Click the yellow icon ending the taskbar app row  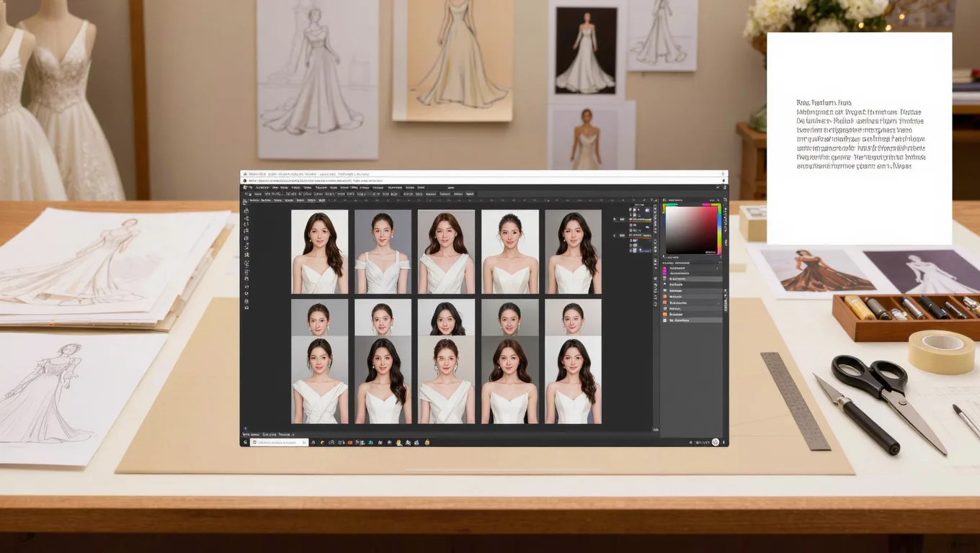point(427,442)
